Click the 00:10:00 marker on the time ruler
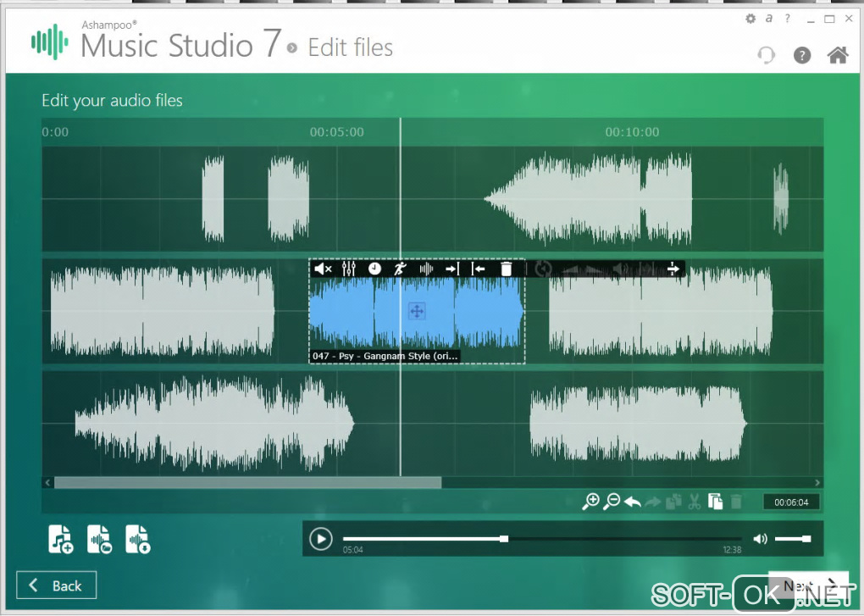The width and height of the screenshot is (864, 616). pos(632,132)
